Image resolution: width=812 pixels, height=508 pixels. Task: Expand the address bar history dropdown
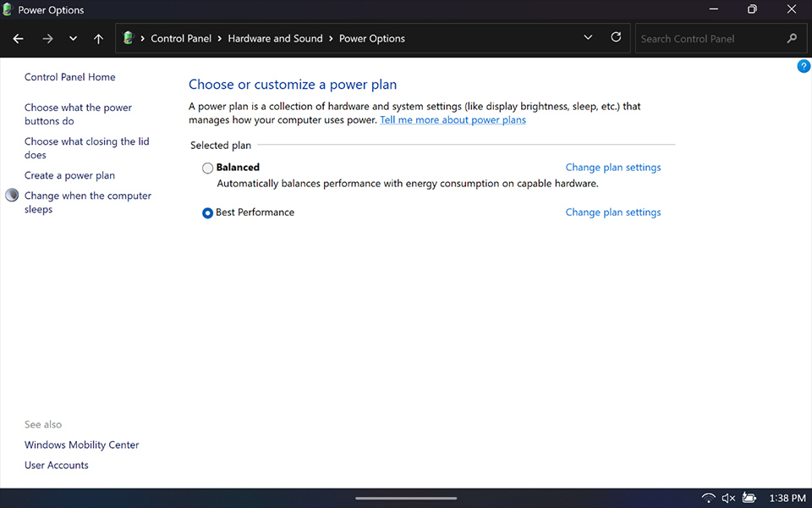coord(589,38)
